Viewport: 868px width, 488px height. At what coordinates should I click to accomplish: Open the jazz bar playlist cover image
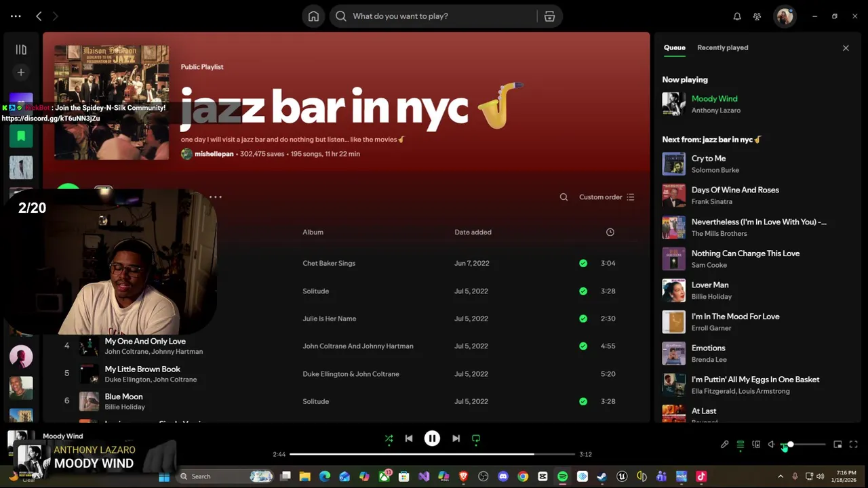point(112,102)
